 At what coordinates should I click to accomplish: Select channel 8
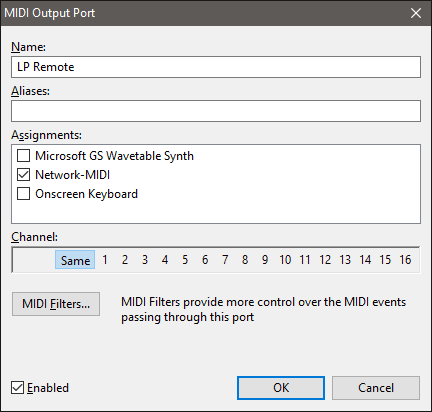[245, 260]
